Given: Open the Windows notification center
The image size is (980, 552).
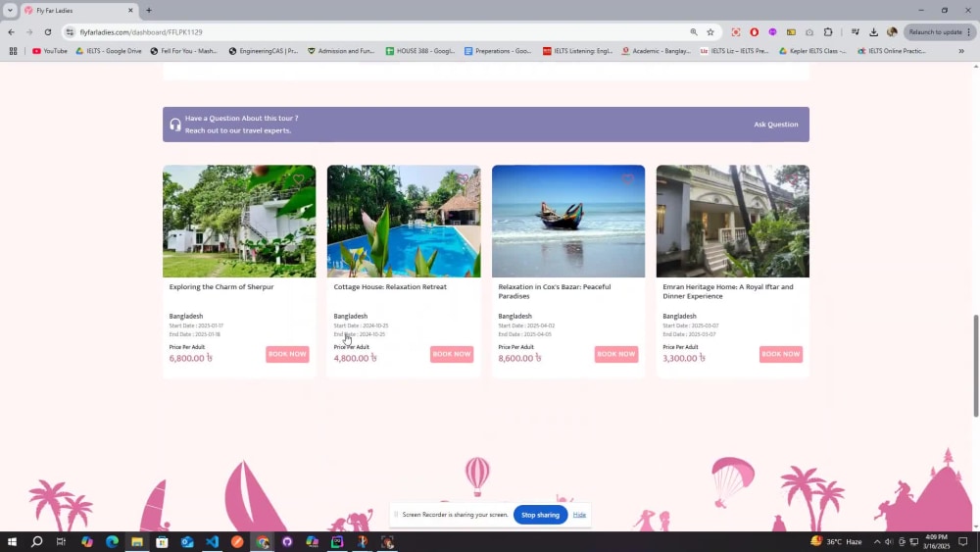Looking at the screenshot, I should pos(963,541).
